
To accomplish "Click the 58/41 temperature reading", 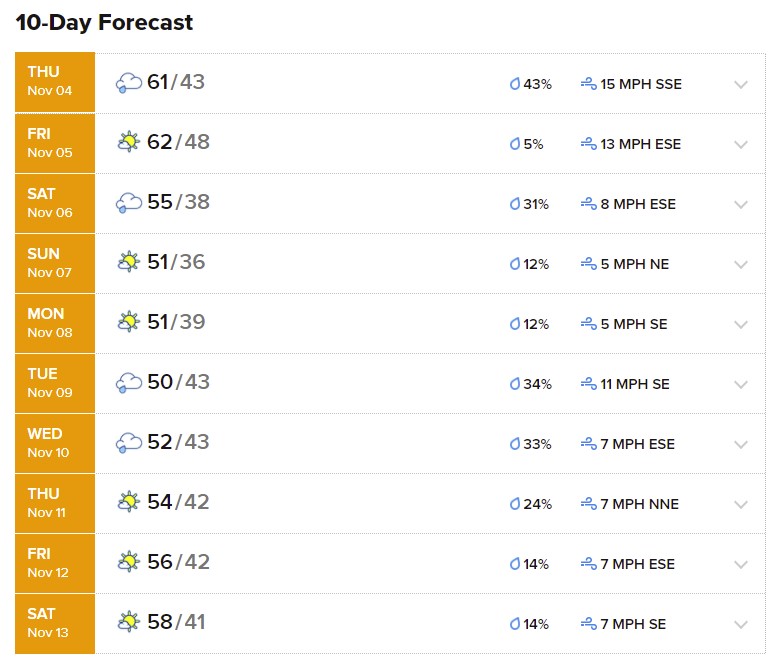I will pos(176,622).
